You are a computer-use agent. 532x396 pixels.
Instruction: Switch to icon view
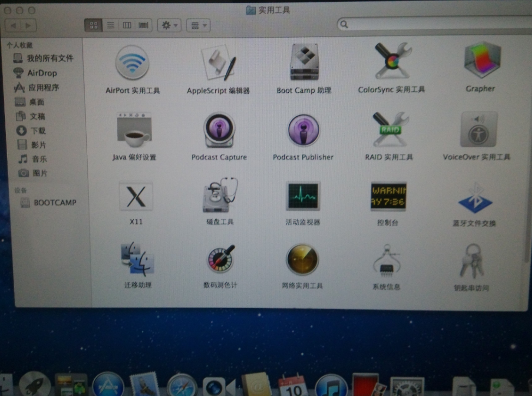point(93,25)
